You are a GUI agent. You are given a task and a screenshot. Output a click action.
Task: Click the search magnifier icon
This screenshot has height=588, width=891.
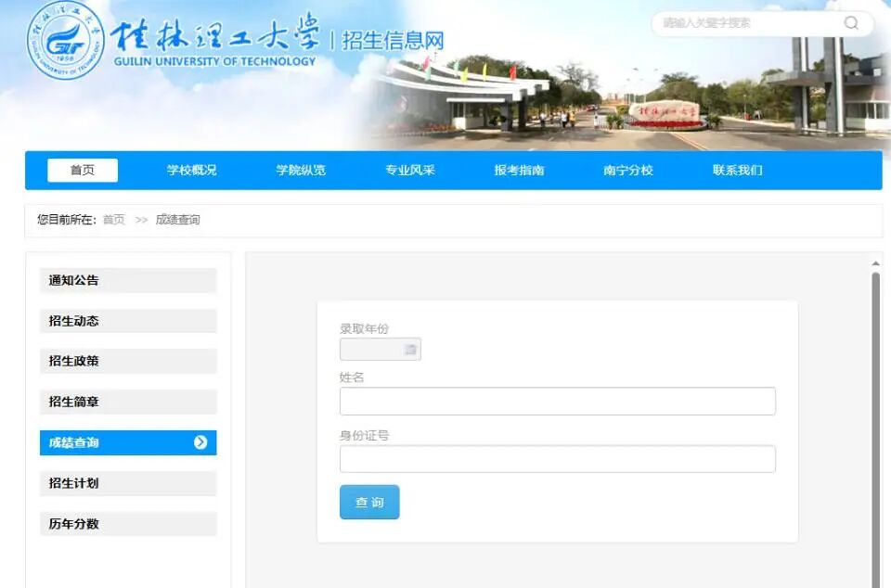click(x=851, y=22)
